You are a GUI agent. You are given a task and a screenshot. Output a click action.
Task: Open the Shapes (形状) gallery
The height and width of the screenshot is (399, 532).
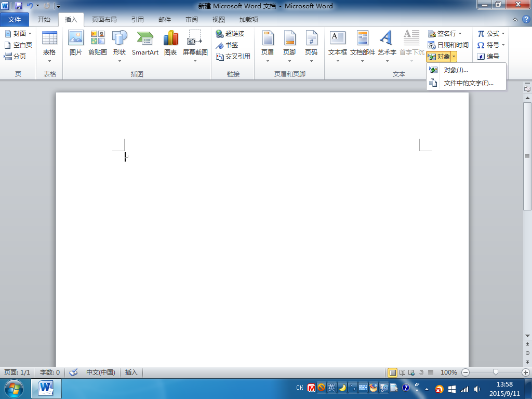pos(119,46)
